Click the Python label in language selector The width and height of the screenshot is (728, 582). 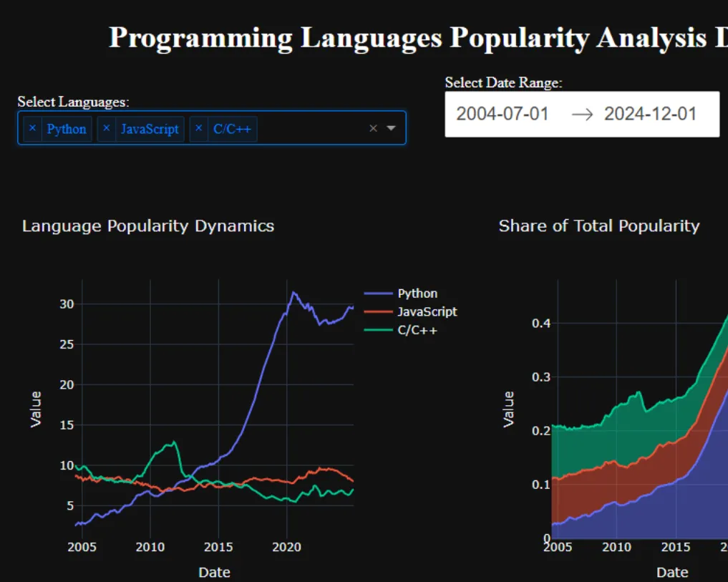tap(67, 129)
